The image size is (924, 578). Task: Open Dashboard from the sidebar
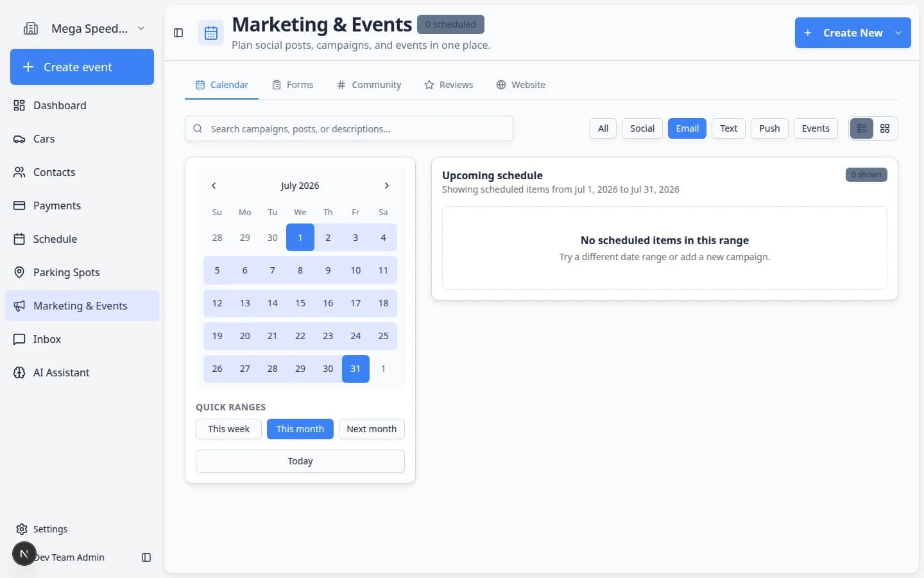coord(82,105)
